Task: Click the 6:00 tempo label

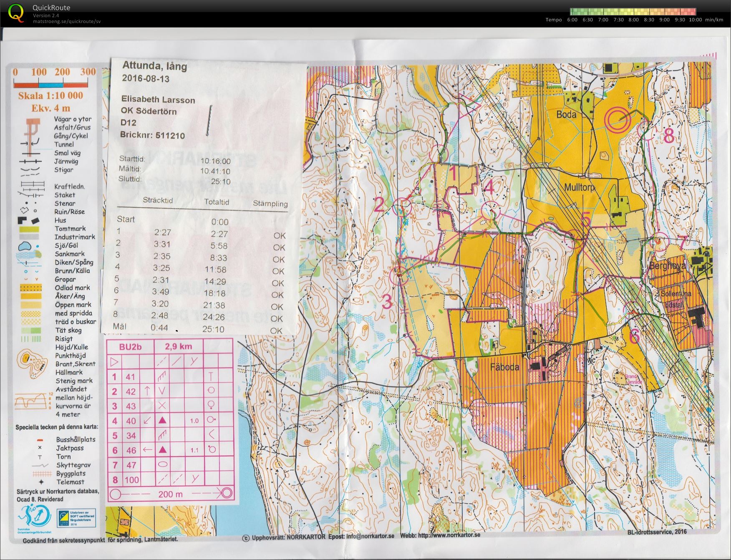Action: tap(572, 20)
